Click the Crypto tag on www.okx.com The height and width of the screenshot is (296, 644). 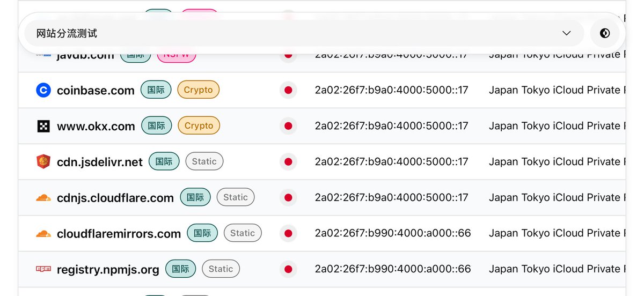(199, 126)
